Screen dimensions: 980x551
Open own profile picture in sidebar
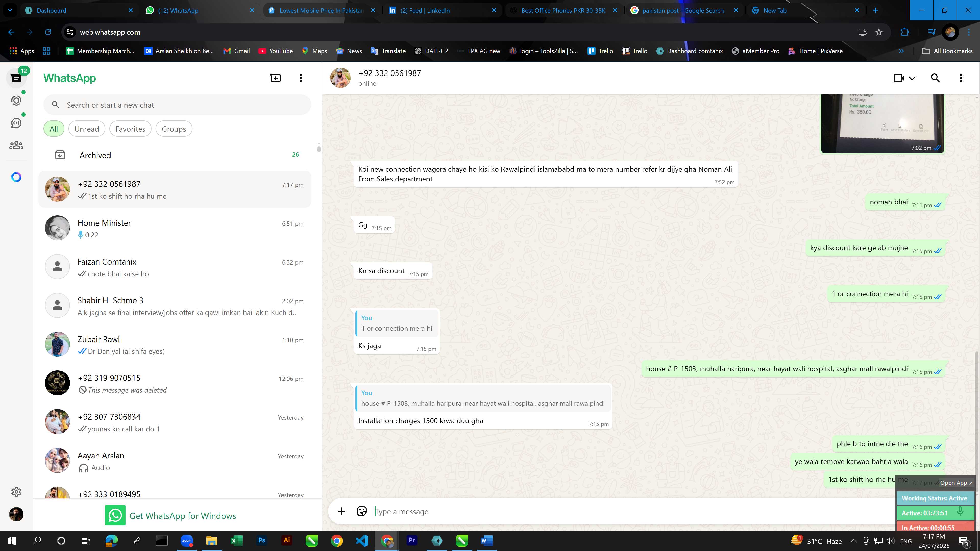click(16, 514)
